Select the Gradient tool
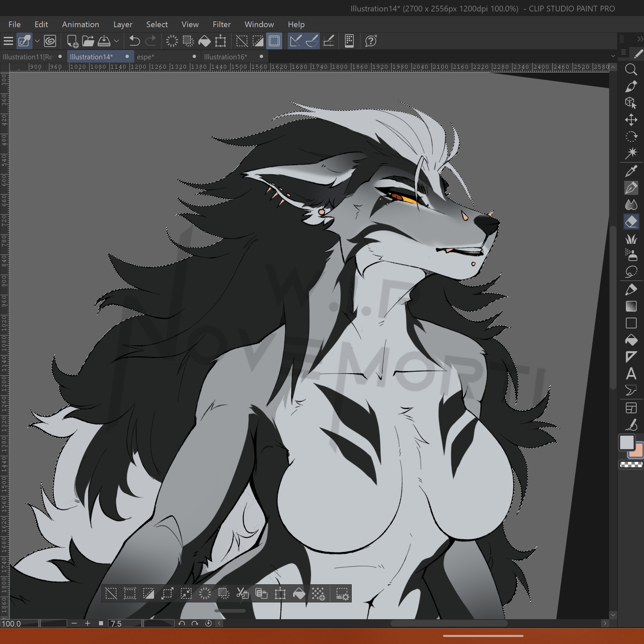Screen dimensions: 644x644 [x=631, y=306]
